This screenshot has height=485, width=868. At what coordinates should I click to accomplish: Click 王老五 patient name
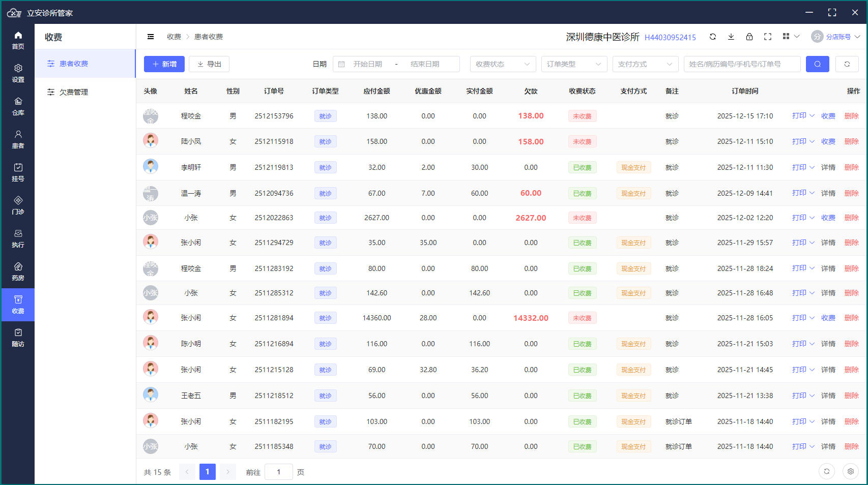point(191,396)
